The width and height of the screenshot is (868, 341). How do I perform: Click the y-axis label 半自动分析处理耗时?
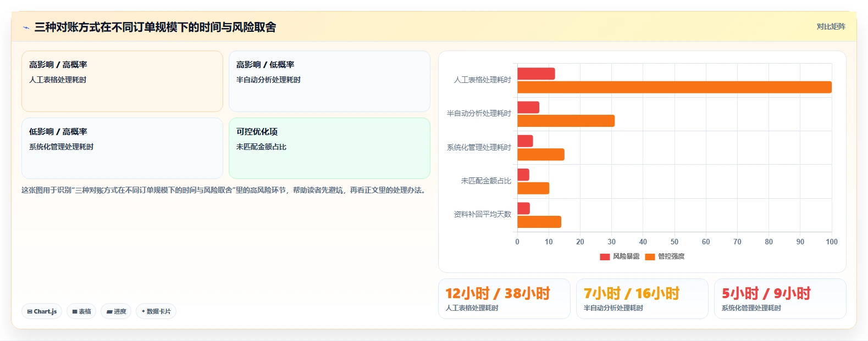pos(479,114)
